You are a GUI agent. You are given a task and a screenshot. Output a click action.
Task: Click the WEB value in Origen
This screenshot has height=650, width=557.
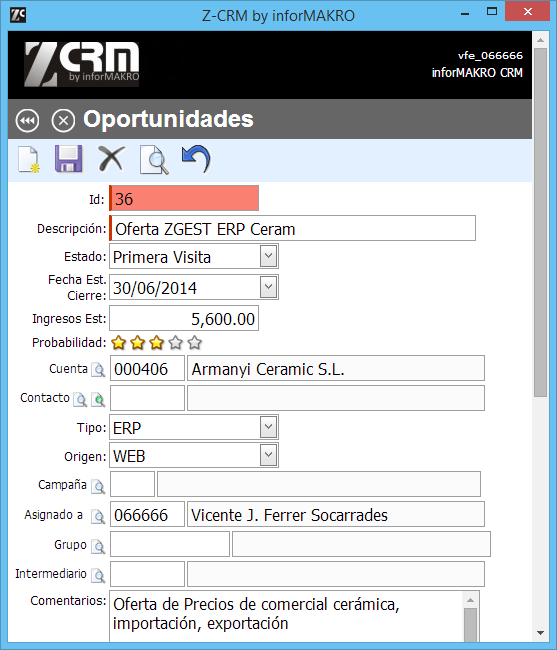tap(129, 456)
